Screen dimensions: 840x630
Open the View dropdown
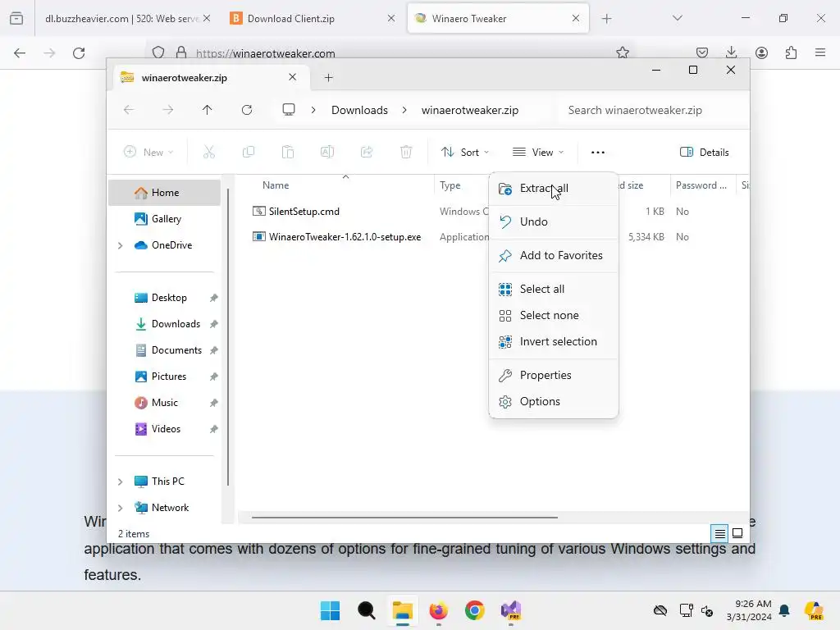click(x=538, y=153)
